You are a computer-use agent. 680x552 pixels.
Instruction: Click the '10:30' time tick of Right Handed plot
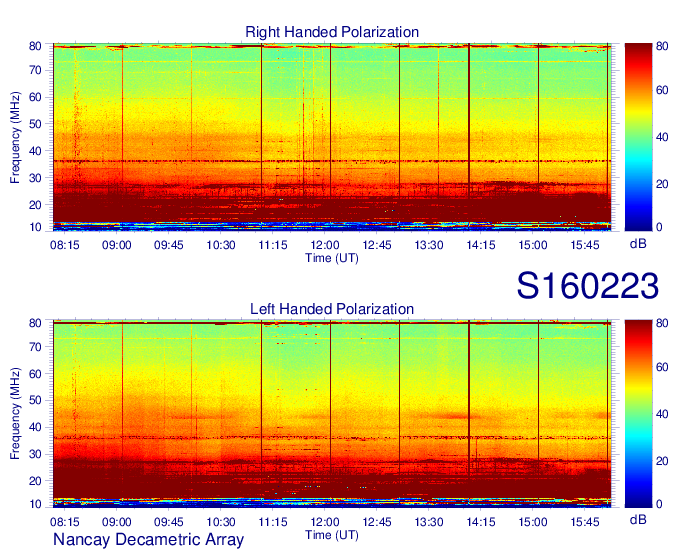click(x=221, y=245)
